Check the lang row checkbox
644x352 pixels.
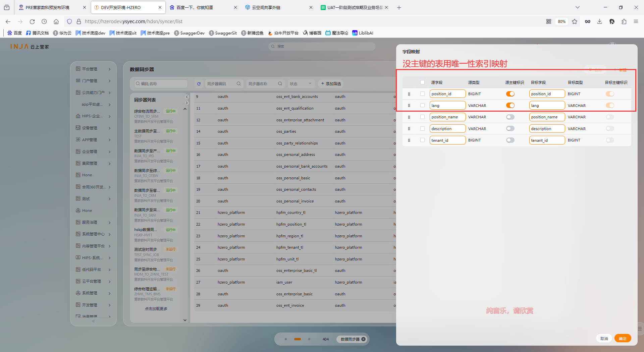tap(422, 105)
